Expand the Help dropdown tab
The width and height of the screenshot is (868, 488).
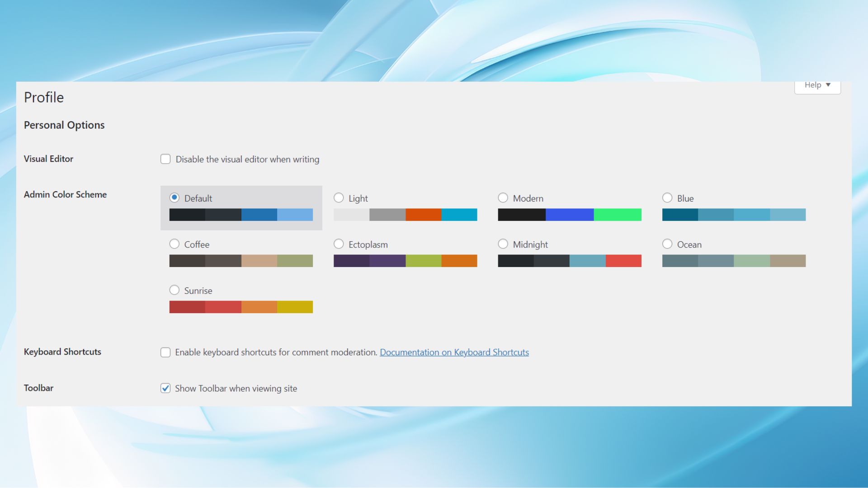tap(817, 85)
